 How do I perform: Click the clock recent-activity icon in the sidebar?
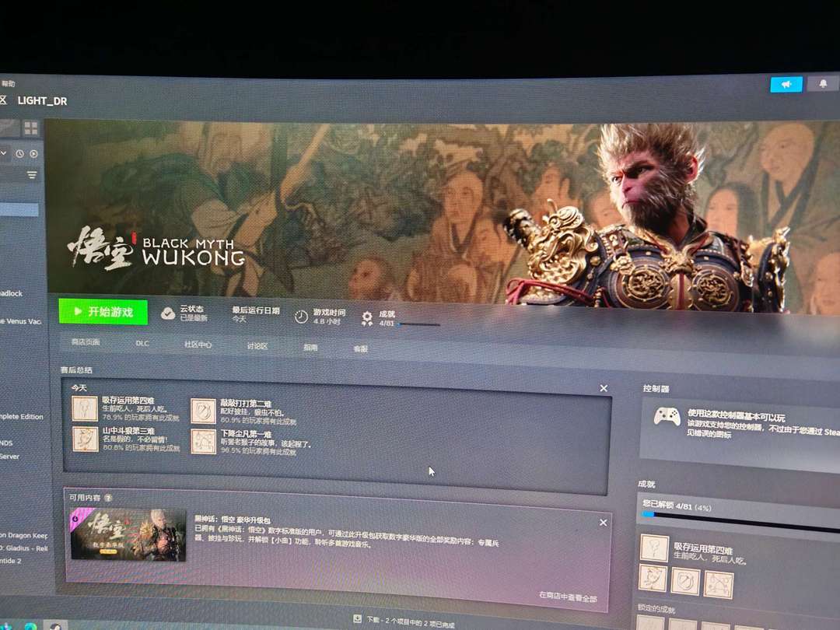coord(19,154)
